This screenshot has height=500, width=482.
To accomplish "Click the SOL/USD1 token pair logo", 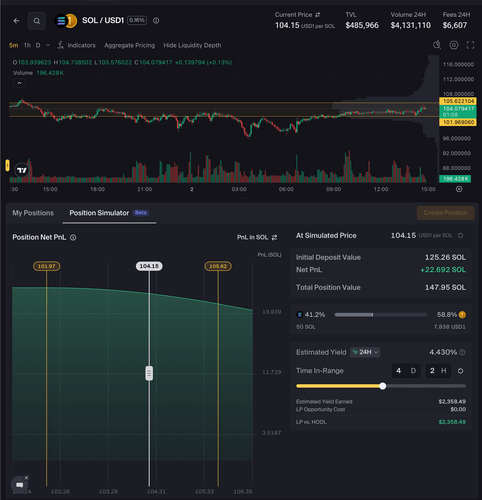I will pyautogui.click(x=66, y=21).
